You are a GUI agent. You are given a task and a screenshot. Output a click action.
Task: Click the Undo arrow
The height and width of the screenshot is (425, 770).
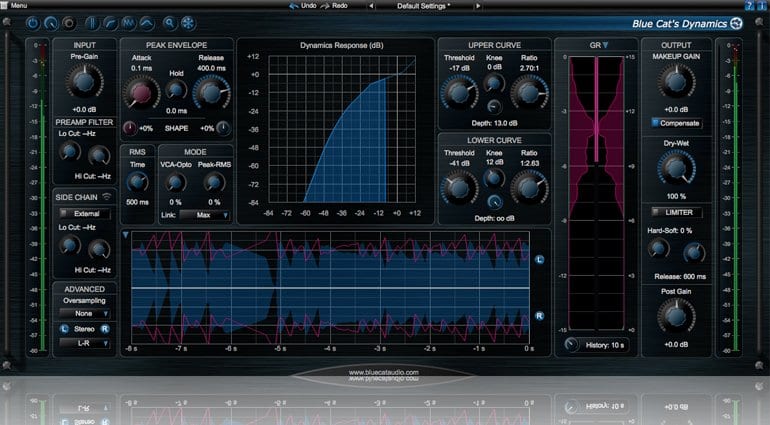click(x=294, y=6)
